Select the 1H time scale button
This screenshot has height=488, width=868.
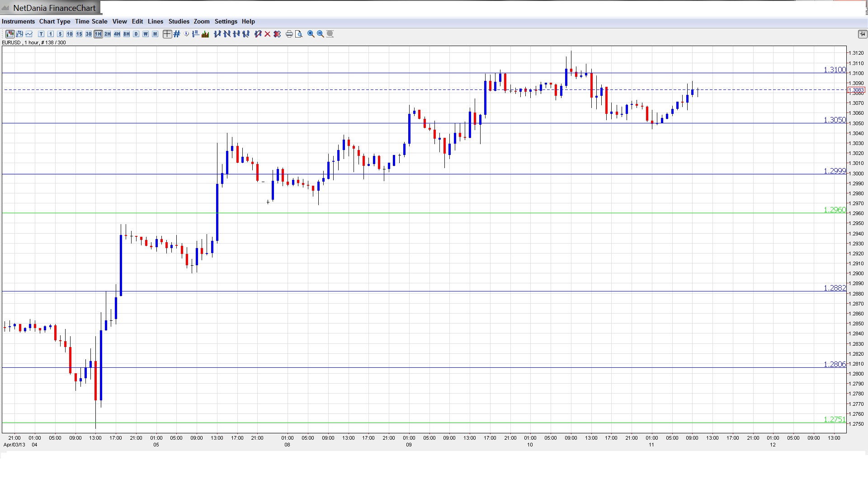coord(98,34)
